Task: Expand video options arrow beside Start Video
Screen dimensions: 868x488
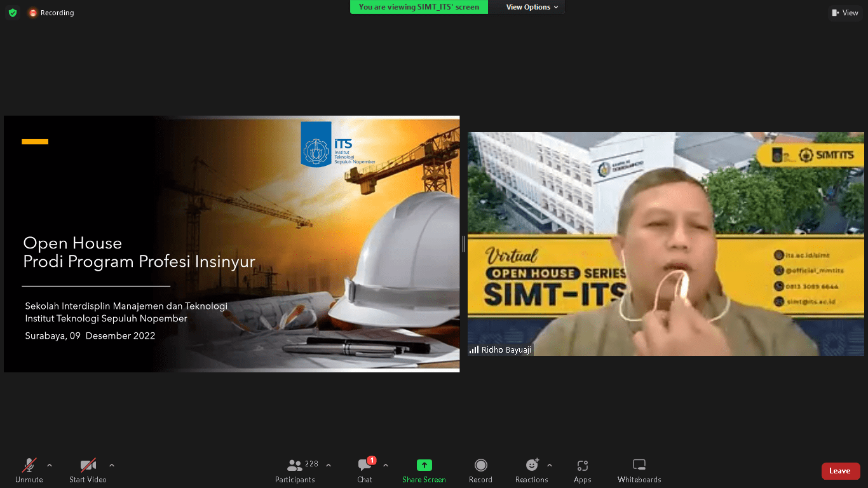Action: 112,465
